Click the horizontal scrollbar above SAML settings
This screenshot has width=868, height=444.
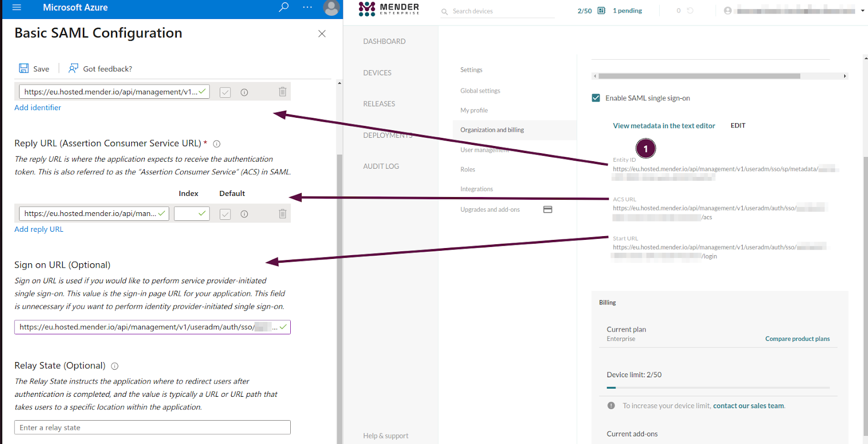pyautogui.click(x=699, y=77)
